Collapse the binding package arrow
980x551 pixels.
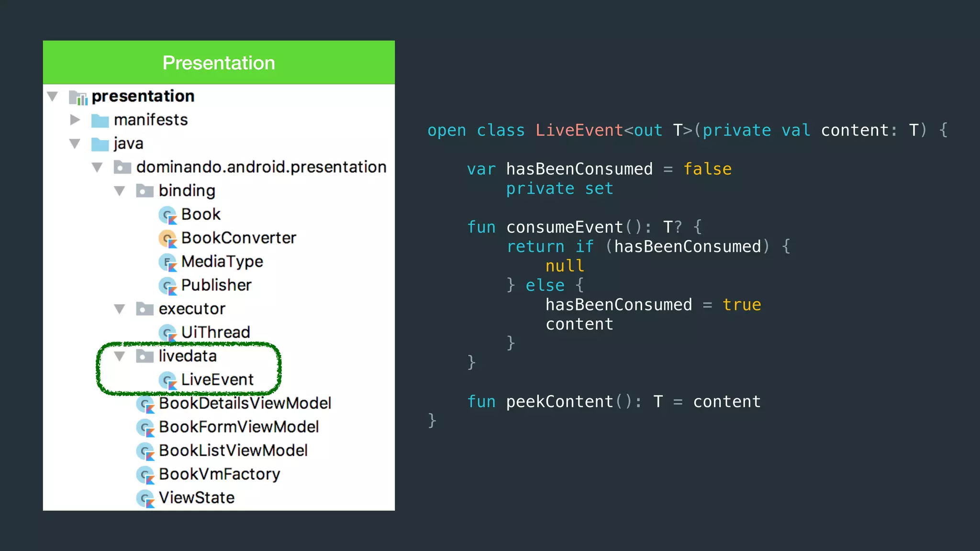[x=120, y=191]
